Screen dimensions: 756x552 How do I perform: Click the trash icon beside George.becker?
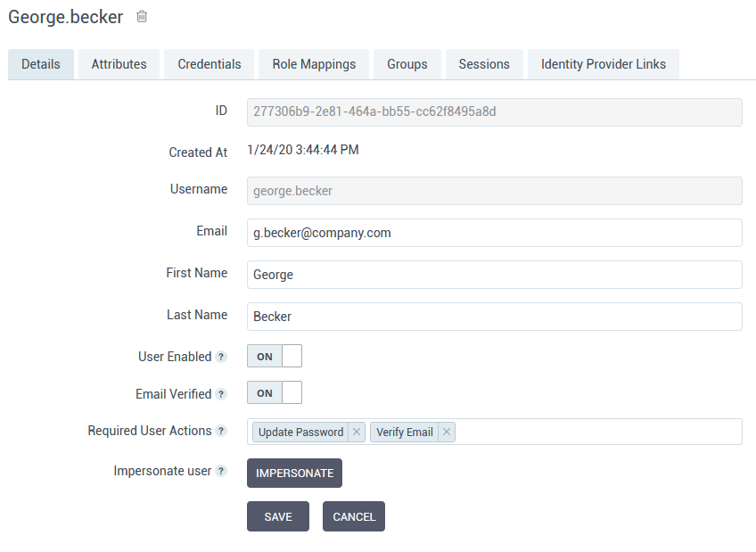[143, 17]
